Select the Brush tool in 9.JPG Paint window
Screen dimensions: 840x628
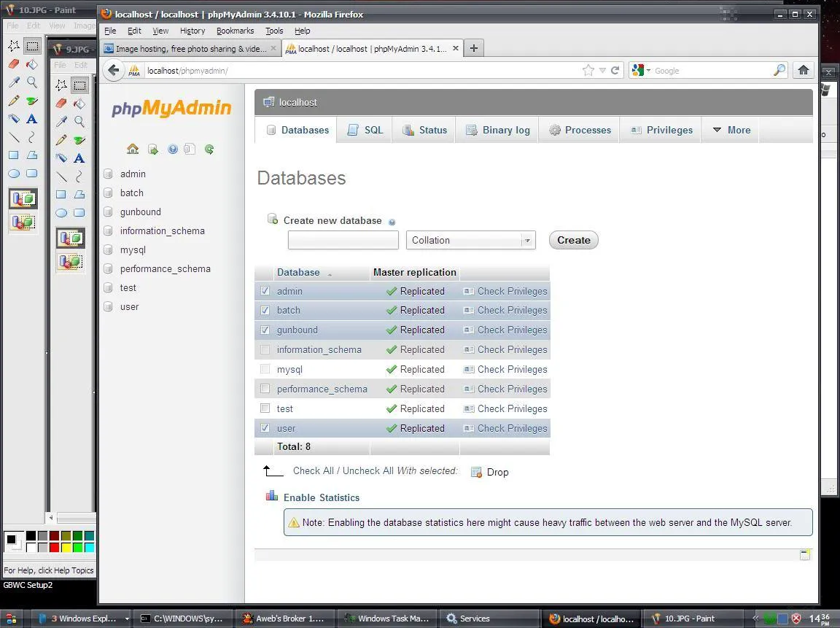point(79,140)
